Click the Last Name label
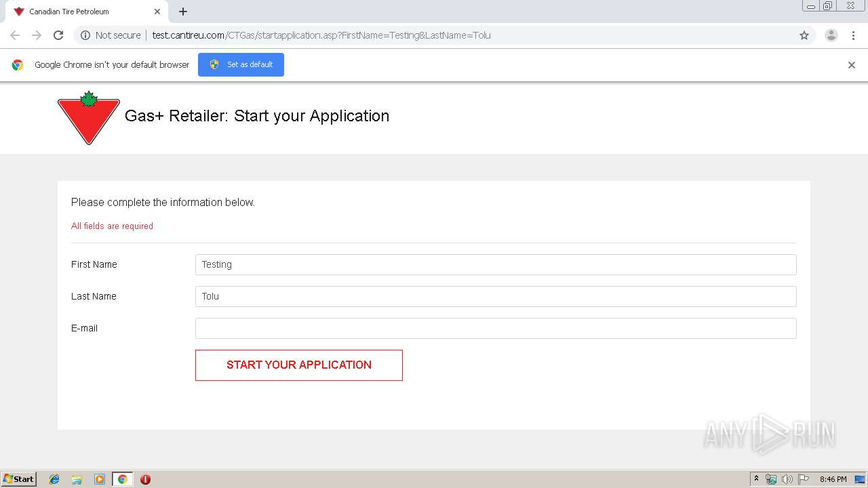The image size is (868, 488). (x=94, y=296)
